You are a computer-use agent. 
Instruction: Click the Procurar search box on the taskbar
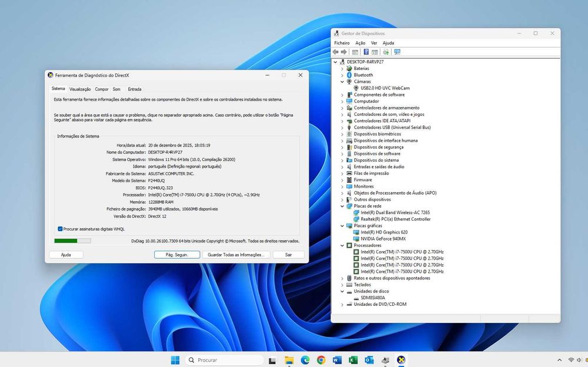coord(225,360)
